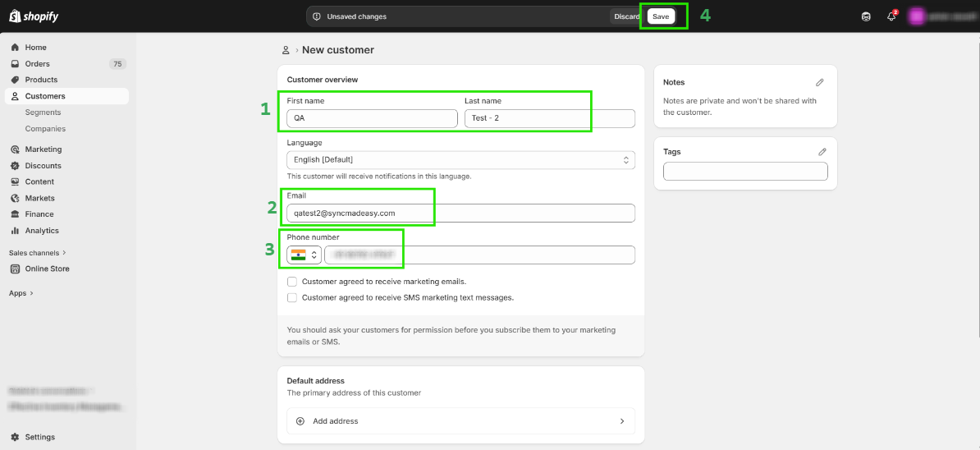Click the Sidekick assistant icon in top bar
This screenshot has width=980, height=450.
[x=866, y=16]
